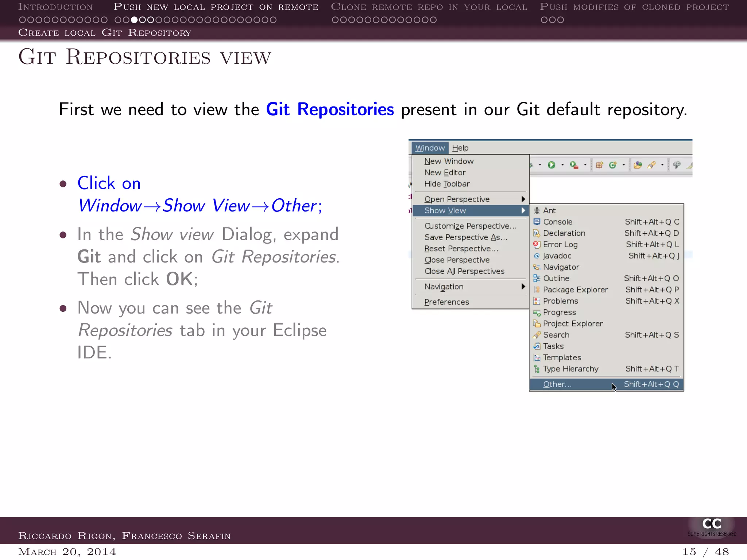Select Hide Toolbar menu item
This screenshot has width=747, height=560.
tap(471, 184)
